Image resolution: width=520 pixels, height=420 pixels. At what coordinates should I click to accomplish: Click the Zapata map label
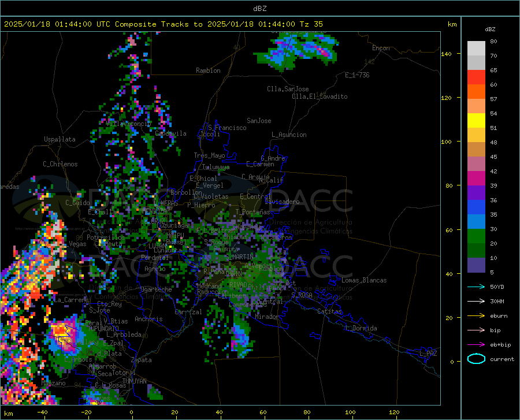[x=142, y=360]
